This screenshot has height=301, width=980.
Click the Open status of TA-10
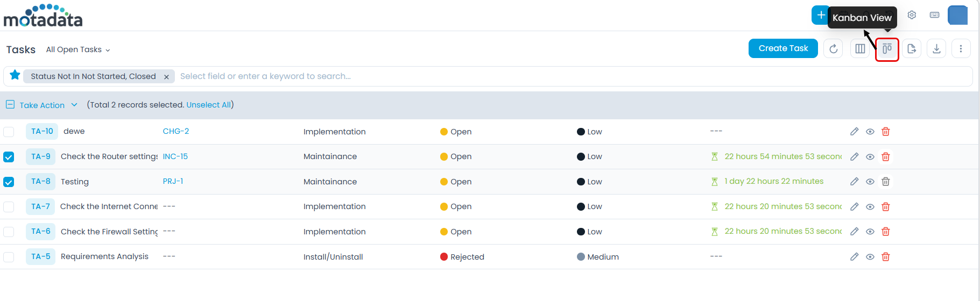(456, 132)
